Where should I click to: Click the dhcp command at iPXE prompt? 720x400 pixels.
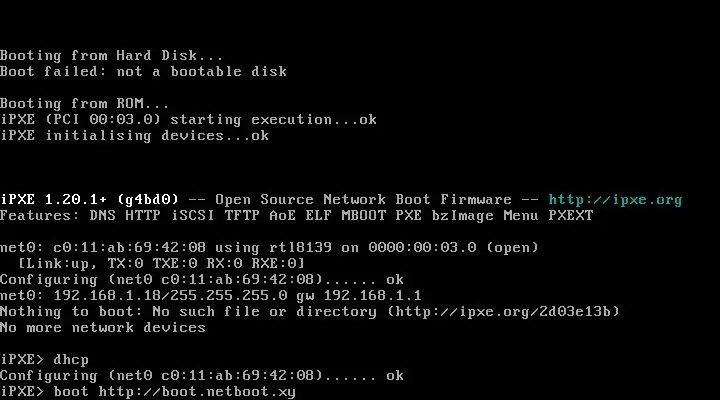point(71,360)
